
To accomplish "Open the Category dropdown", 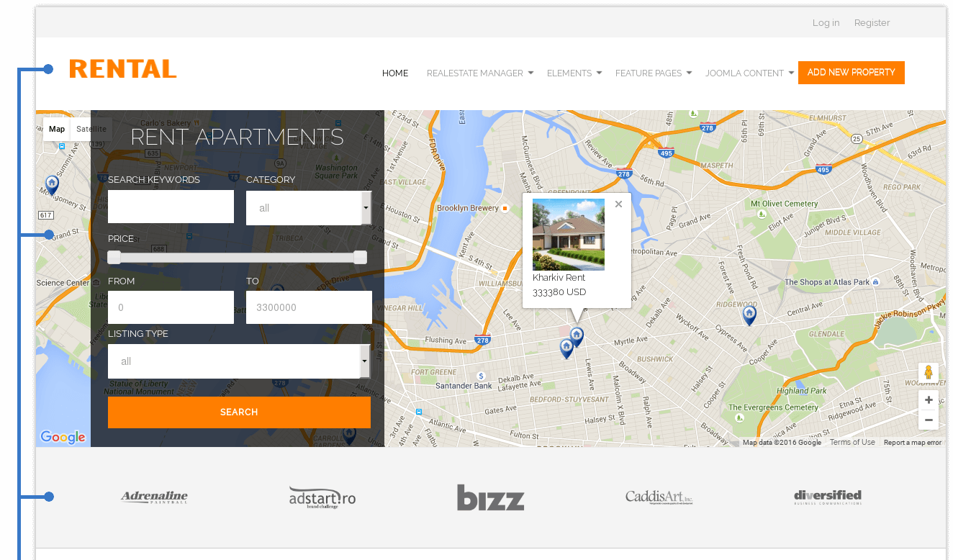I will pos(308,208).
